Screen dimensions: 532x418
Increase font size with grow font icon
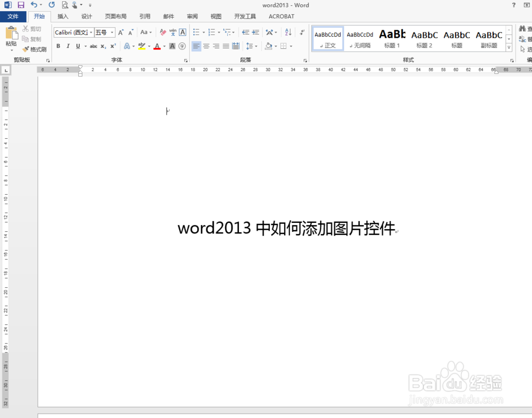pos(121,32)
